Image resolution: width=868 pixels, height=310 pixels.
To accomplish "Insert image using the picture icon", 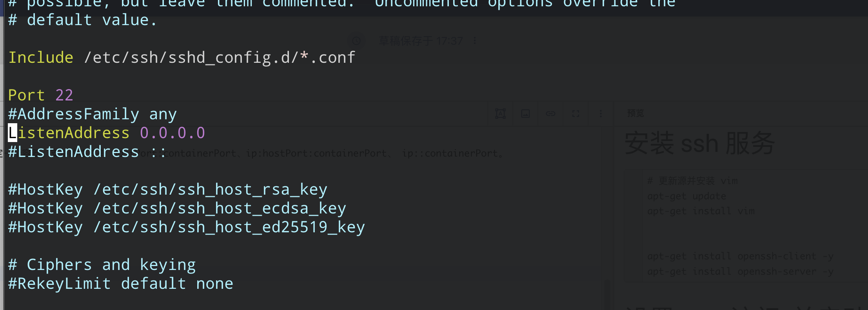I will (x=525, y=114).
